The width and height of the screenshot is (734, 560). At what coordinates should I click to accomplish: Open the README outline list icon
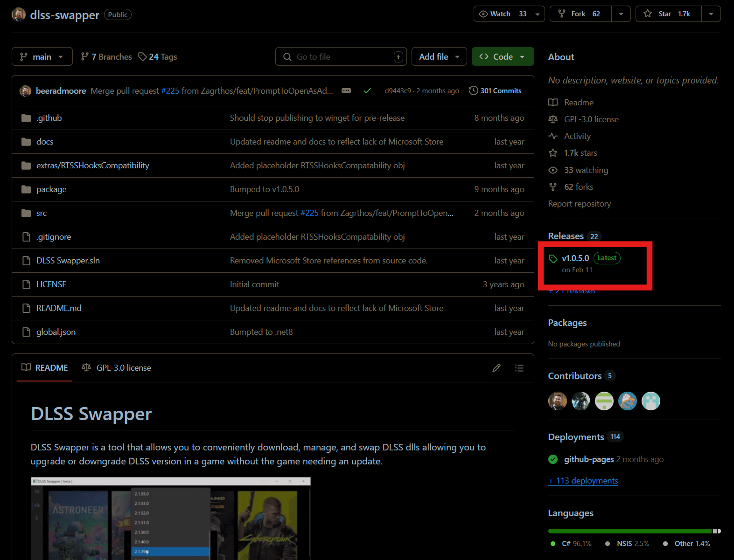point(519,368)
